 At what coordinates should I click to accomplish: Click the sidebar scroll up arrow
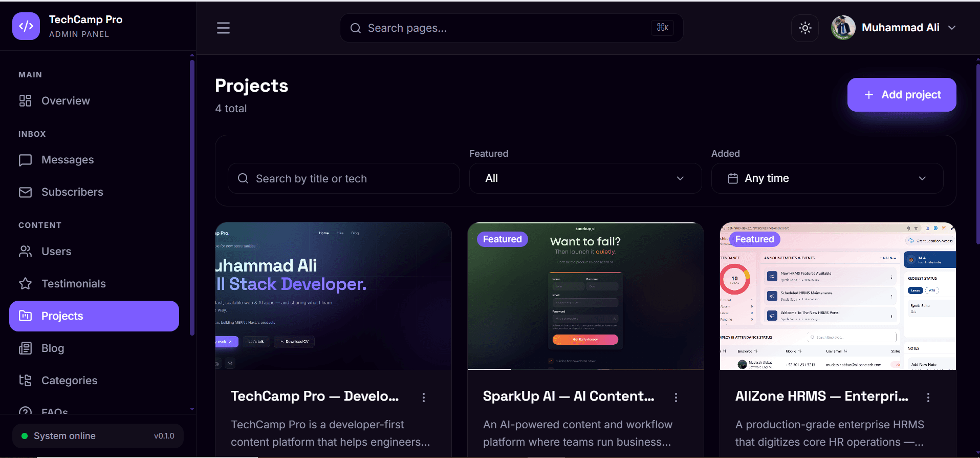pyautogui.click(x=192, y=55)
